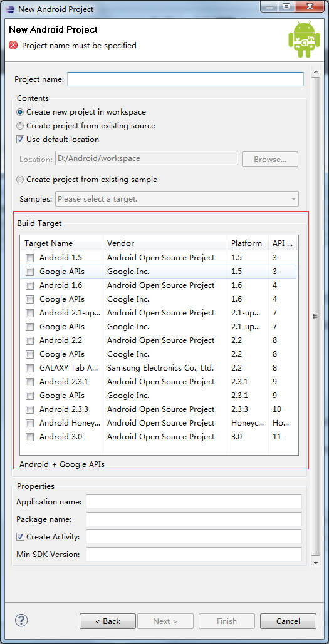Click the red error icon beside the message
This screenshot has height=644, width=329.
(14, 45)
